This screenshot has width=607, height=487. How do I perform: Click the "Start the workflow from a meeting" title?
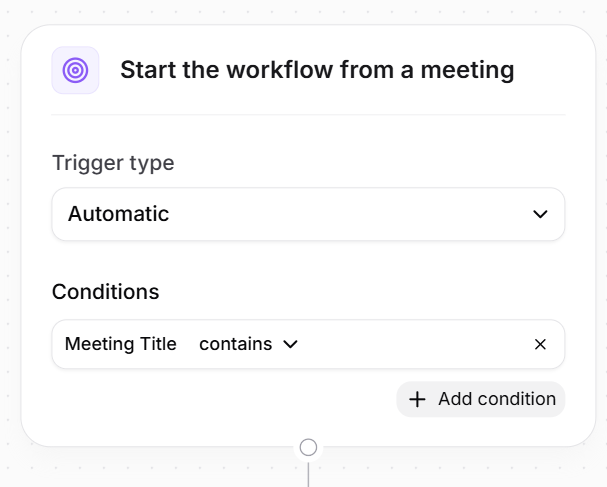pos(317,70)
